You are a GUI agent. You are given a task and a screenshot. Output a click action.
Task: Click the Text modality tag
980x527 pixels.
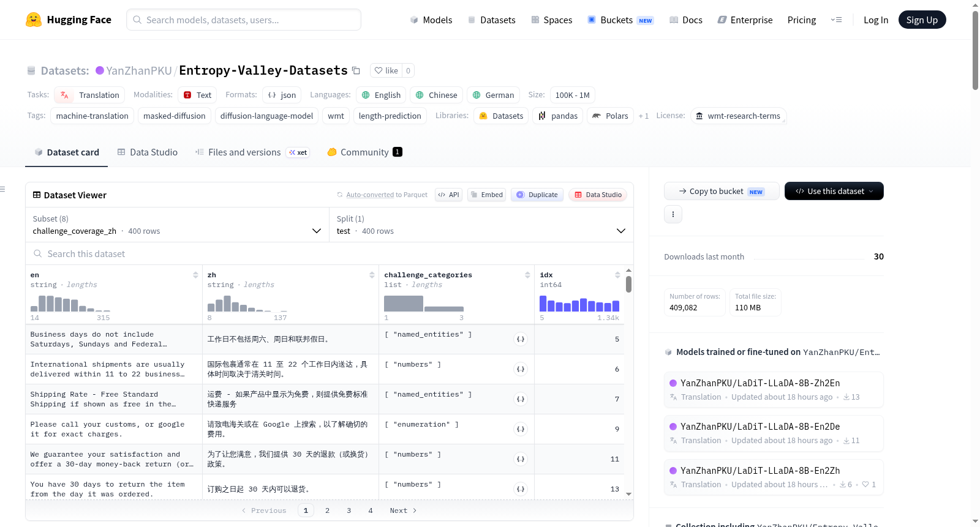(x=197, y=95)
